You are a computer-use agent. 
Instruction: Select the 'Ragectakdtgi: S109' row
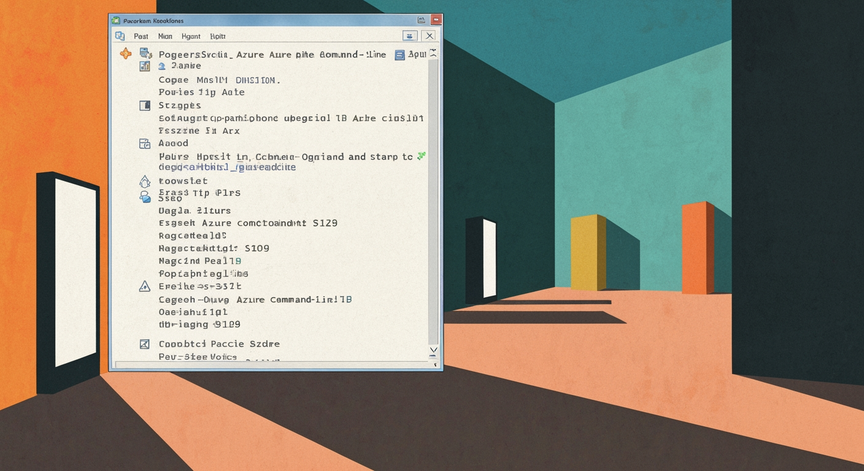(214, 248)
